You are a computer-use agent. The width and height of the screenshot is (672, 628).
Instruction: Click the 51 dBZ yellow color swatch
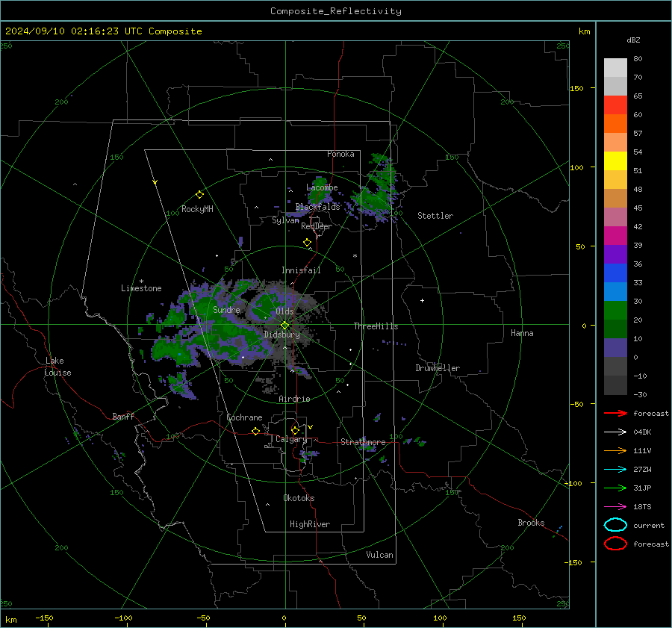click(615, 161)
